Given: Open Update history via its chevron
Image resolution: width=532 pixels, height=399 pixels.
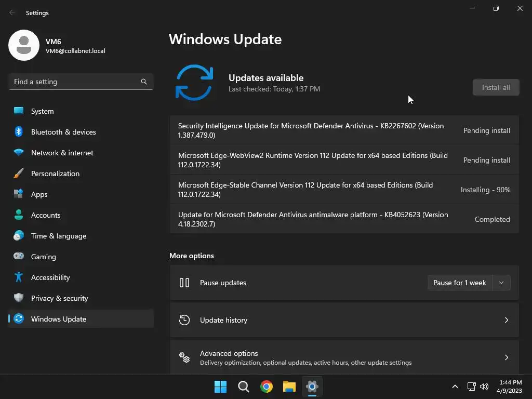Looking at the screenshot, I should pyautogui.click(x=506, y=320).
